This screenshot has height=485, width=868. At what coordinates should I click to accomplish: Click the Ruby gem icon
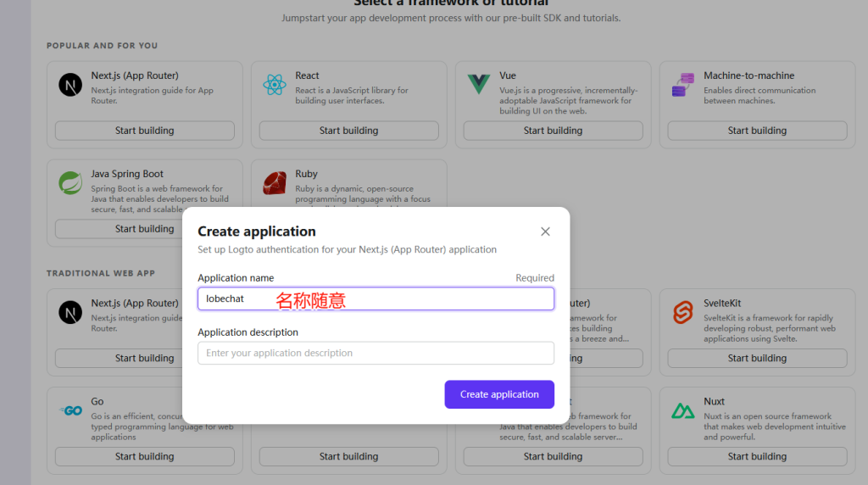275,183
